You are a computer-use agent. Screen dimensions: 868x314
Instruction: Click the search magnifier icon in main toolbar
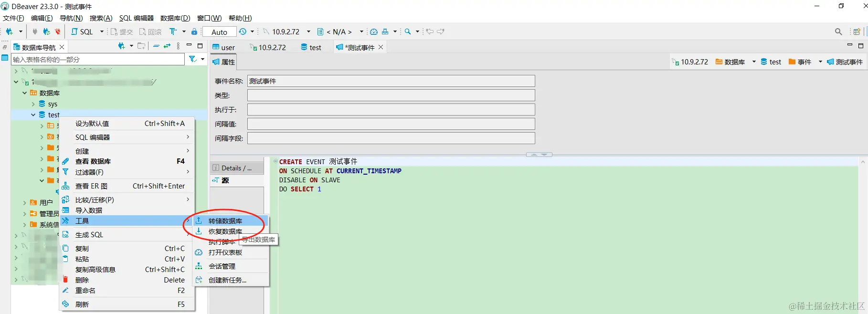point(408,31)
